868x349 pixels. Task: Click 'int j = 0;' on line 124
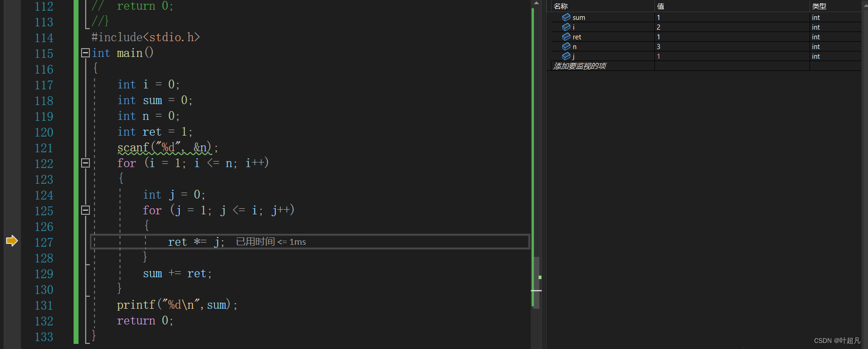tap(174, 194)
